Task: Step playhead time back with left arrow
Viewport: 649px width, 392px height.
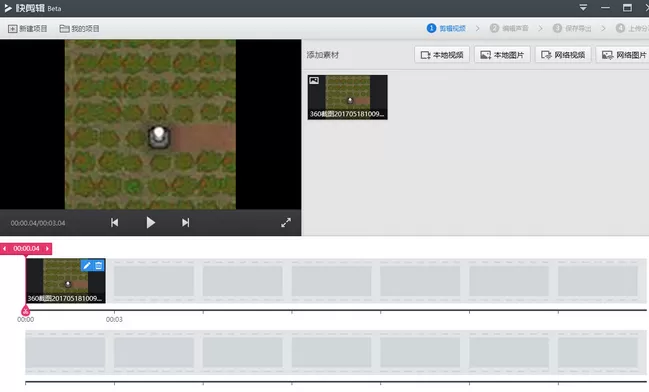Action: (4, 248)
